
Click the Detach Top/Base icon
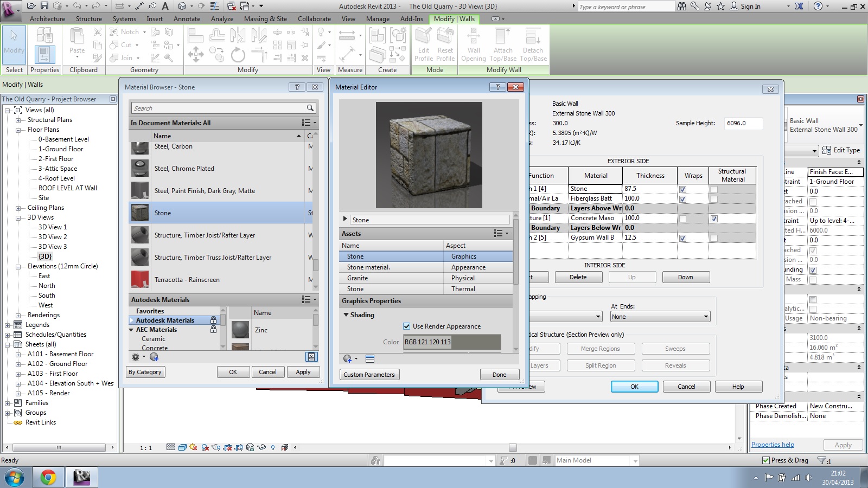pos(533,38)
